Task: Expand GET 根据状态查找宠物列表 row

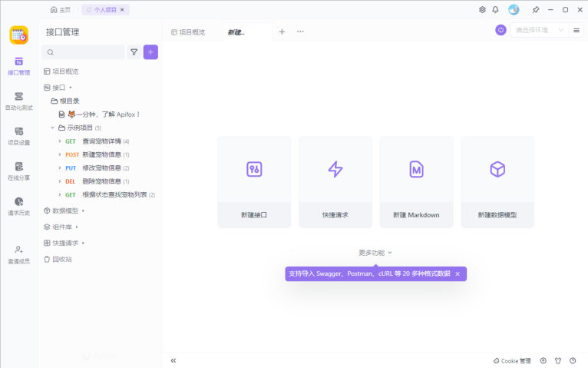Action: (x=60, y=194)
